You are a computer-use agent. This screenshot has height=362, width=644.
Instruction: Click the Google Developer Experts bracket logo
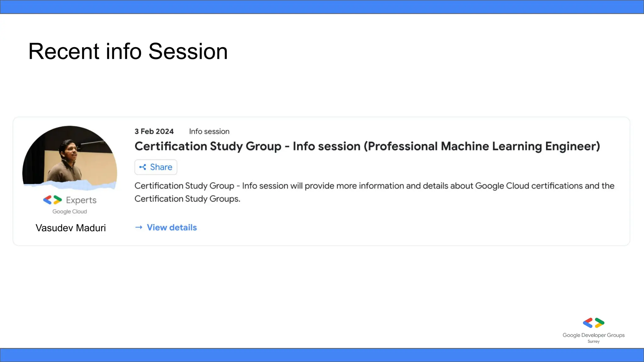pyautogui.click(x=53, y=200)
